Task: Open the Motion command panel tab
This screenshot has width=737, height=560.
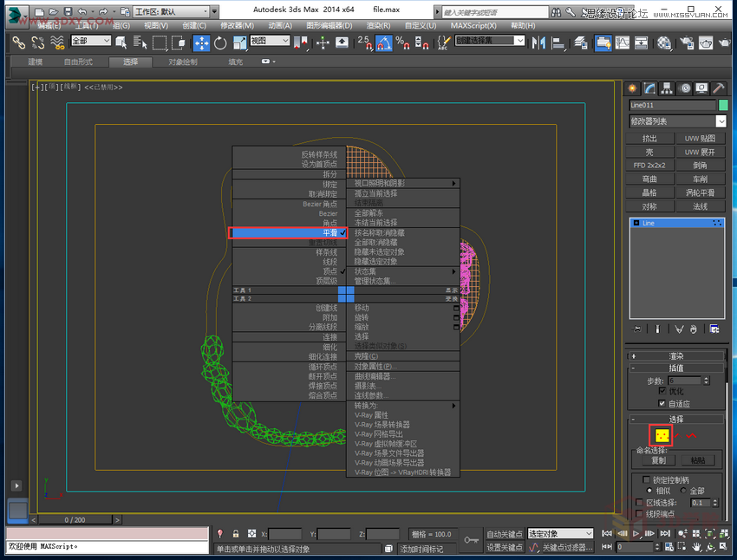Action: coord(685,88)
